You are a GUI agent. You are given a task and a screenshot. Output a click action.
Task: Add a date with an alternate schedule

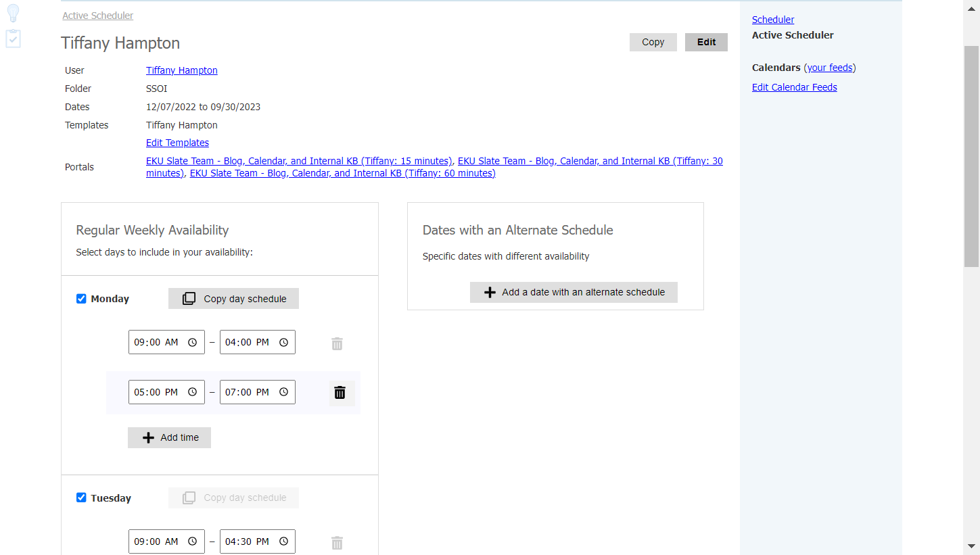[574, 292]
